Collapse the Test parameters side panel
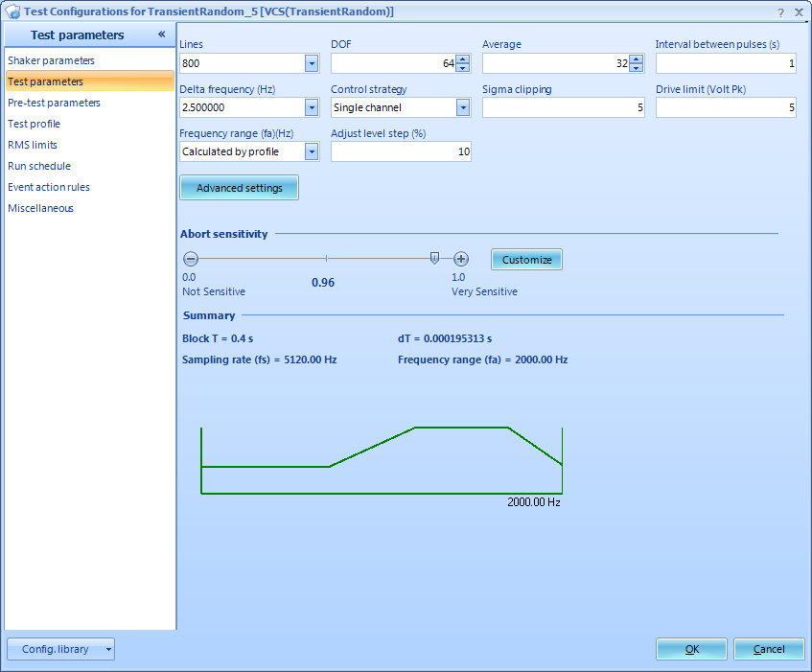Image resolution: width=812 pixels, height=672 pixels. click(162, 35)
